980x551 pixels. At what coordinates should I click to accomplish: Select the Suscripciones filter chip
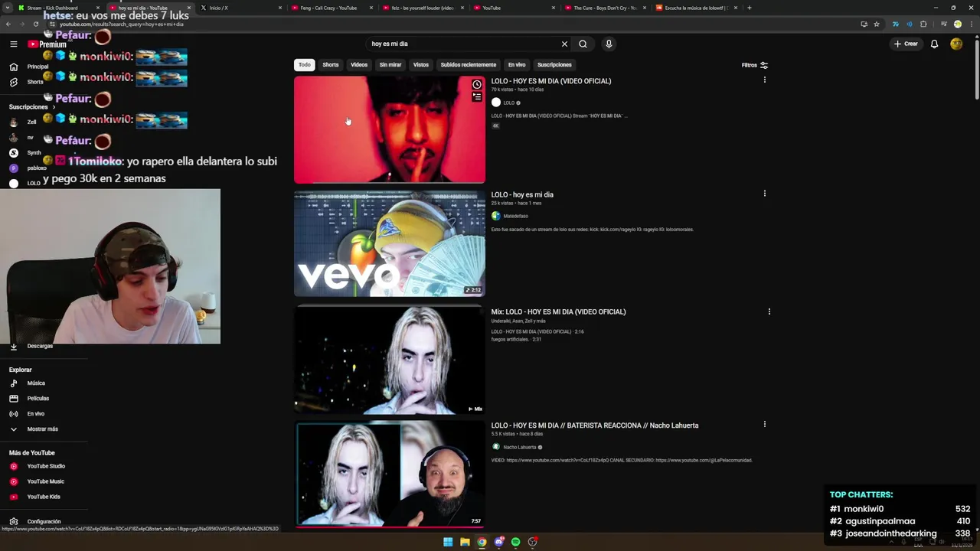tap(554, 65)
